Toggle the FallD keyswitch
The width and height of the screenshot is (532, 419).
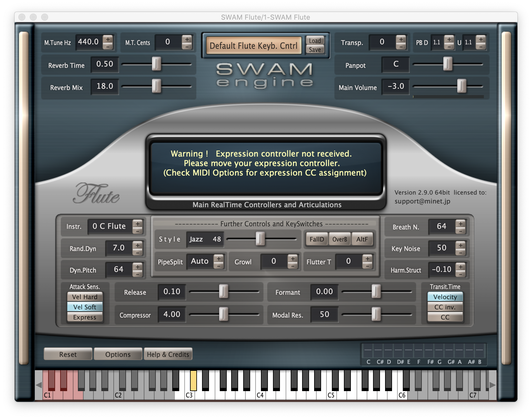tap(317, 239)
